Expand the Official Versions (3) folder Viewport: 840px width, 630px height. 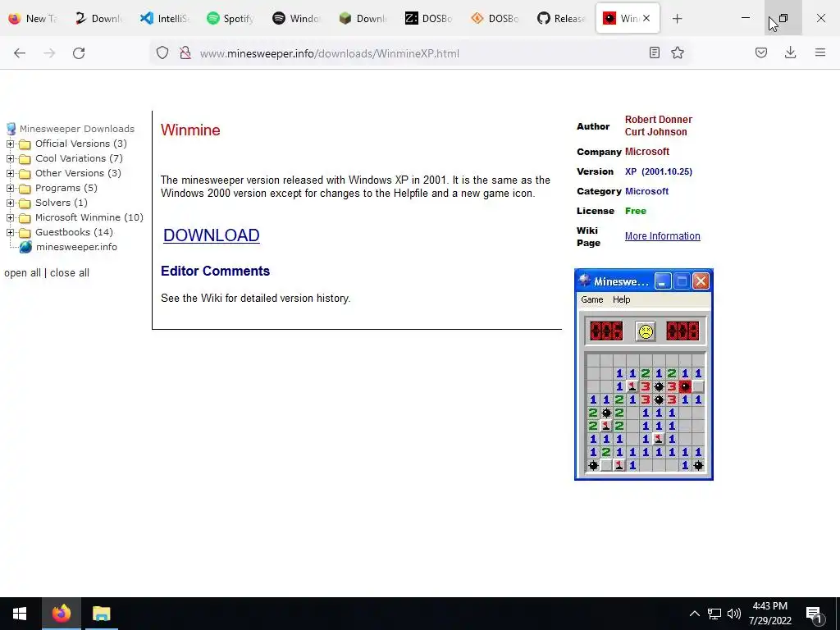pos(10,144)
